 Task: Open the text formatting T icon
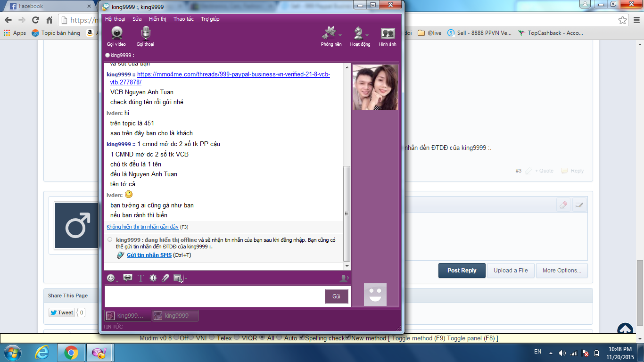140,278
